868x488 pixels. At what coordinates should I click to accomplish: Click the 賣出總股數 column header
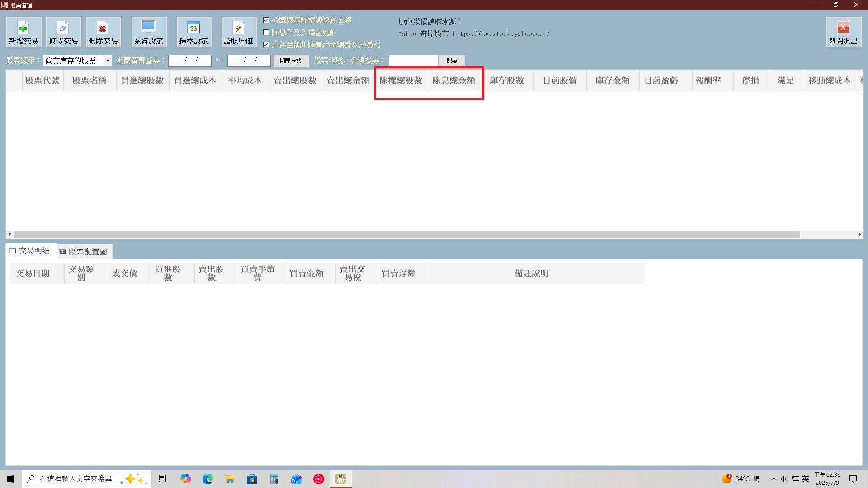[295, 80]
